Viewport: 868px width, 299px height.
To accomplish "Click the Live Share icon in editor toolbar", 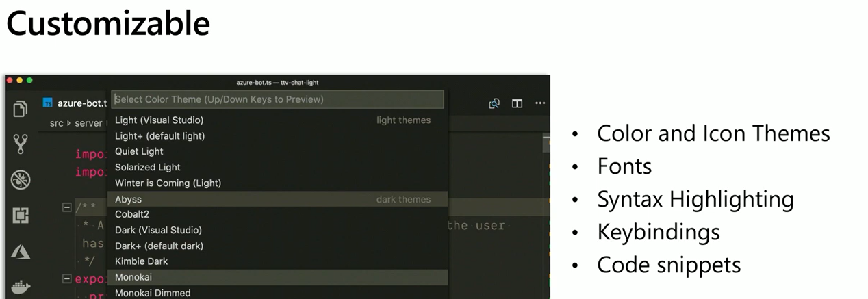I will 494,103.
